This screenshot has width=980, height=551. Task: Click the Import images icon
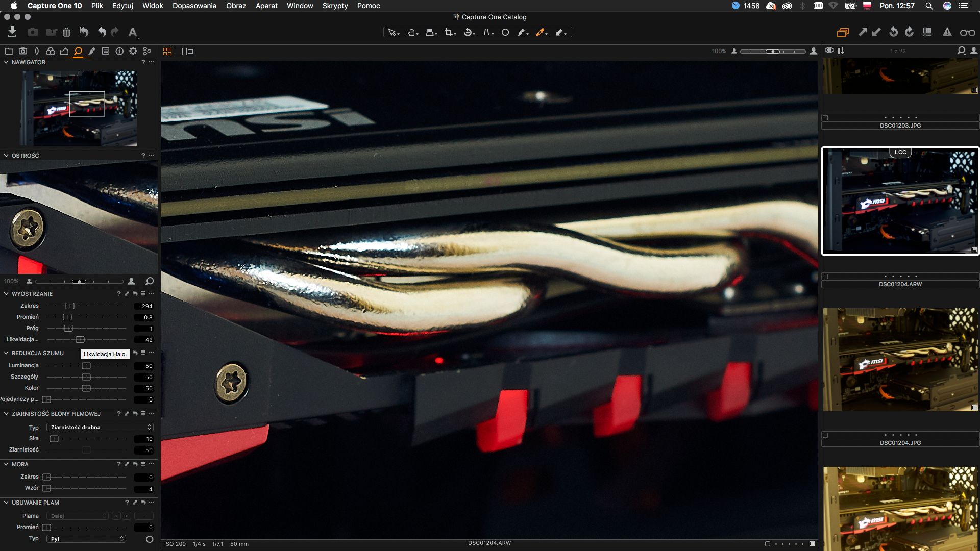pyautogui.click(x=12, y=32)
